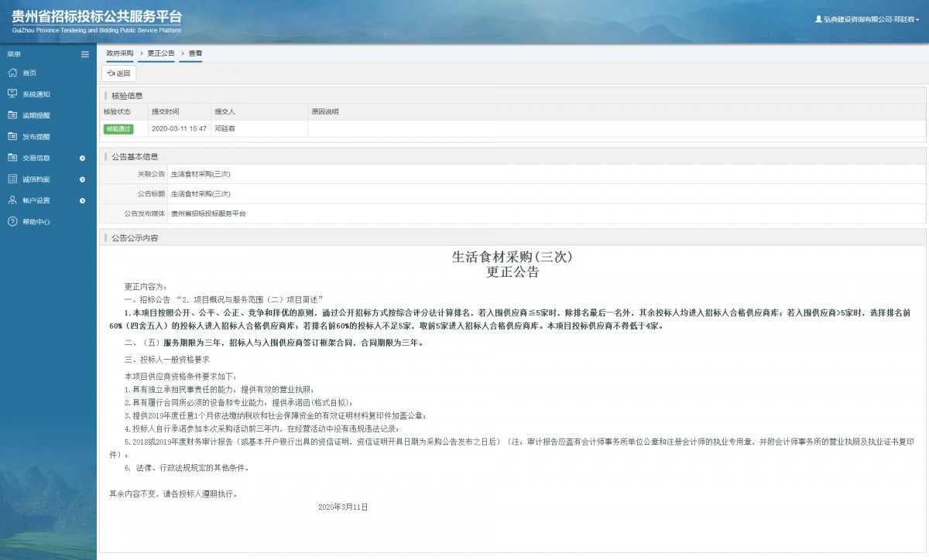929x560 pixels.
Task: Click the 首页 home icon
Action: click(12, 73)
